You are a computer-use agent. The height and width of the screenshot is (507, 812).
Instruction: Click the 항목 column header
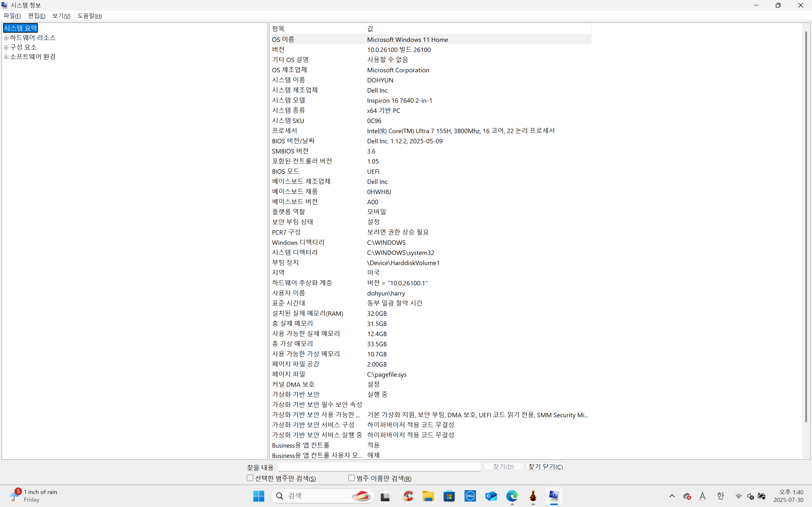coord(317,29)
